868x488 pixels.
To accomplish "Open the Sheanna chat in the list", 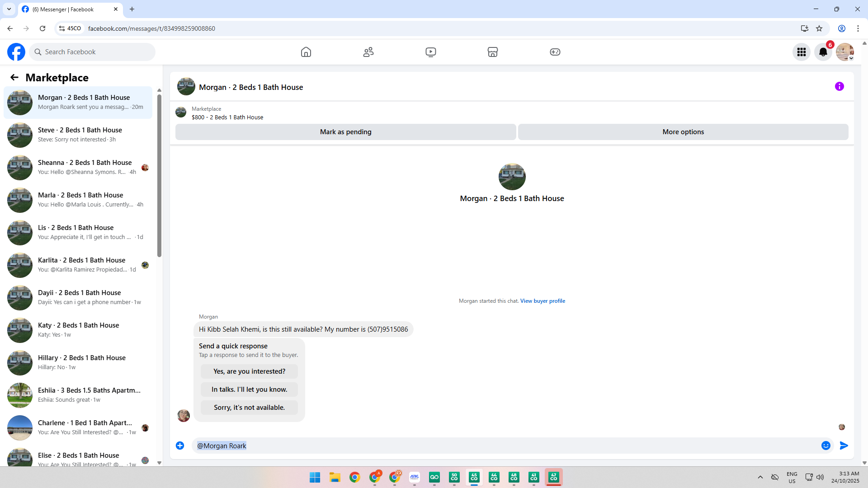I will (x=78, y=168).
